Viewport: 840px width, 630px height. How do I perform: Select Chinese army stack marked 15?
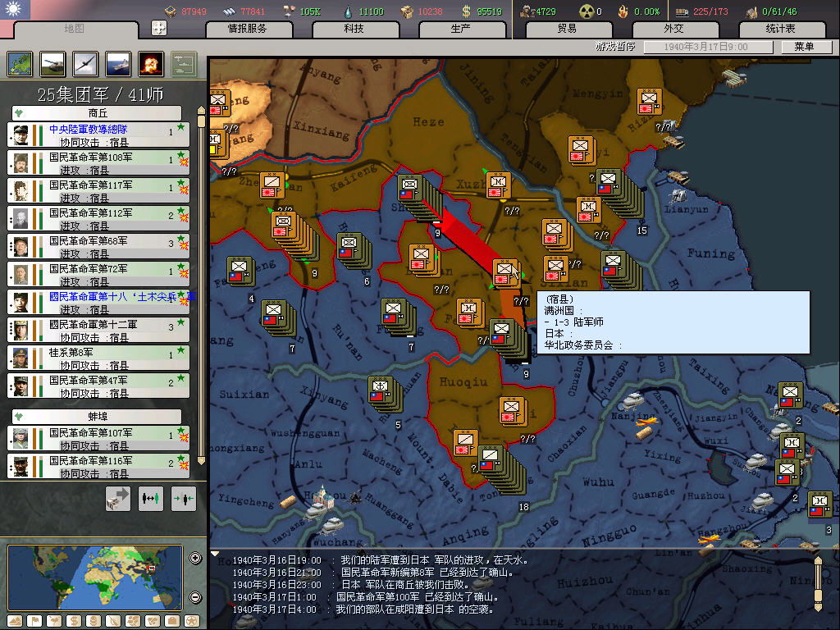[x=609, y=183]
